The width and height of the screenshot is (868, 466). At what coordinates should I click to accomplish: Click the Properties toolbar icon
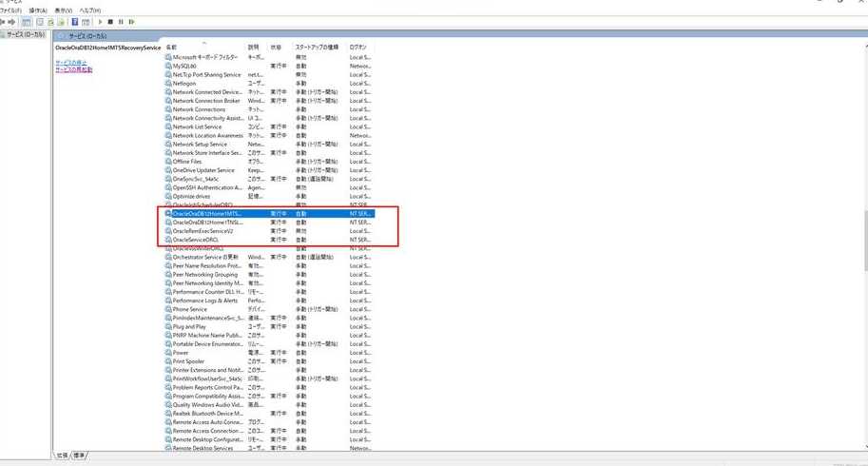tap(40, 22)
